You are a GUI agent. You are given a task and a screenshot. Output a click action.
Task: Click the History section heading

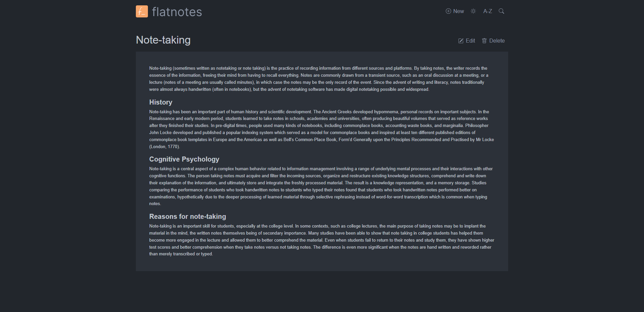(x=160, y=102)
